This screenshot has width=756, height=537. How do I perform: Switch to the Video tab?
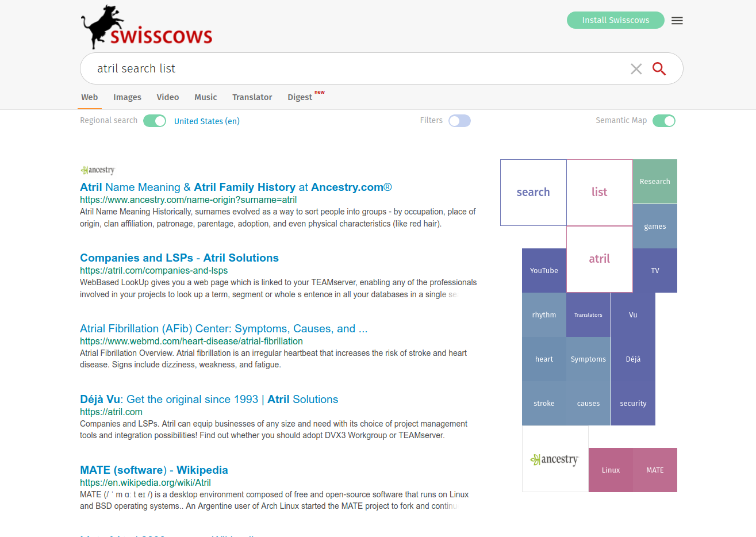[x=168, y=97]
